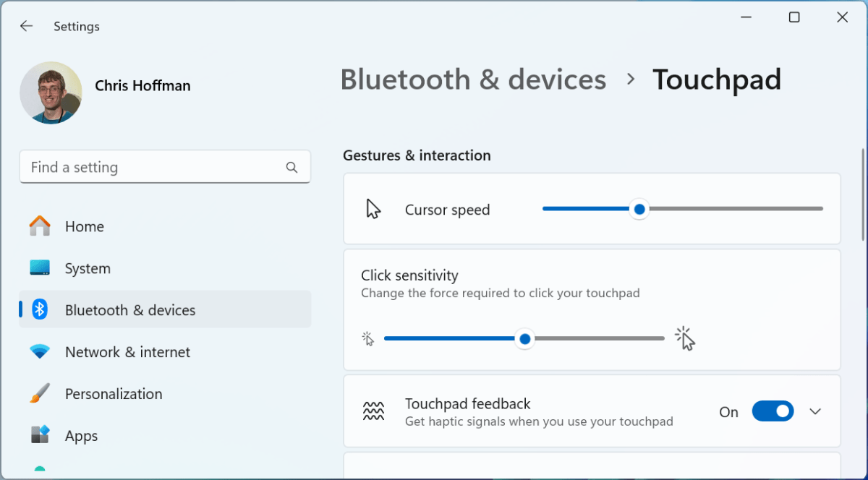This screenshot has width=868, height=480.
Task: Click the cursor pointer icon beside Cursor speed
Action: [x=373, y=208]
